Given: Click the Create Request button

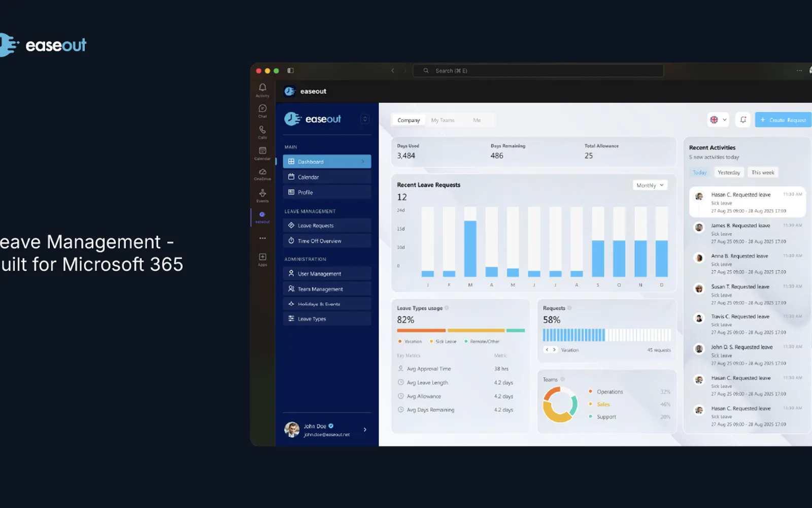Looking at the screenshot, I should (x=784, y=120).
